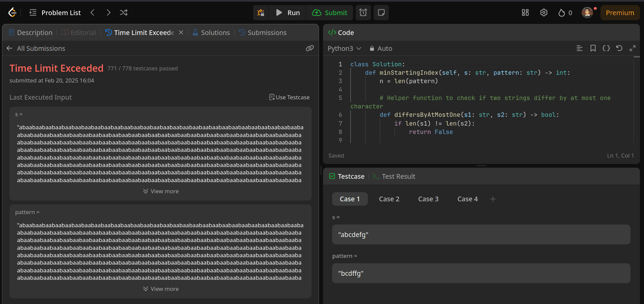Click the LeetCode logo icon
Image resolution: width=644 pixels, height=304 pixels.
click(12, 12)
